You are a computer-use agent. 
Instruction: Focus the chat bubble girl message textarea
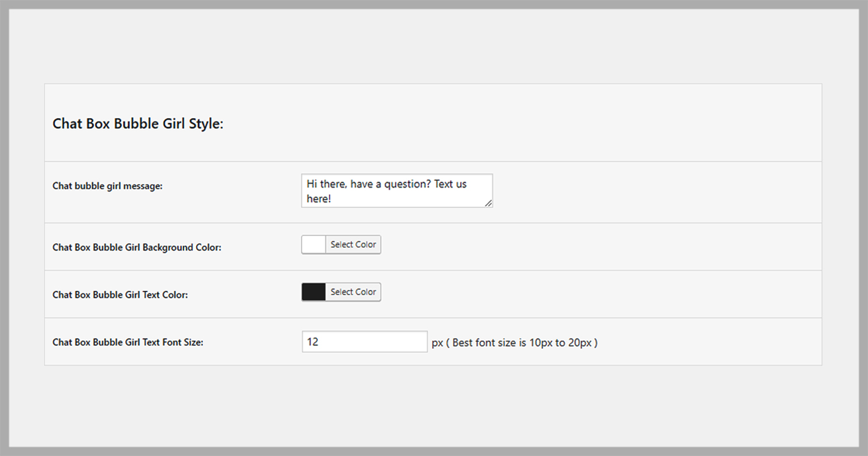tap(397, 191)
